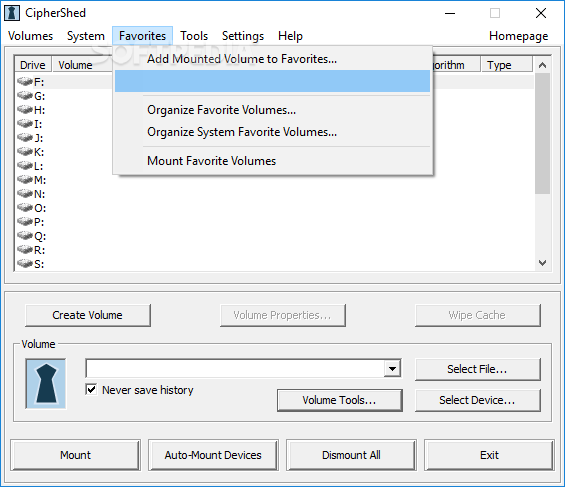This screenshot has width=565, height=487.
Task: Open the Volumes menu
Action: pyautogui.click(x=31, y=36)
